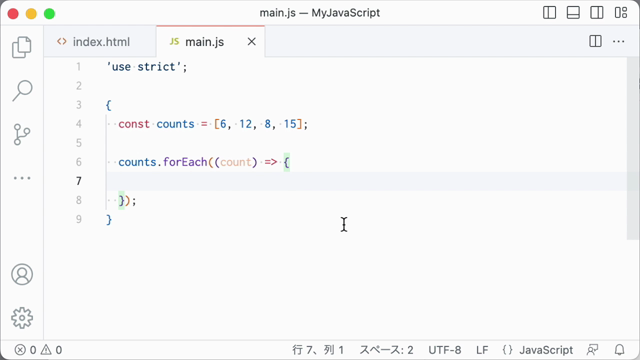Toggle the bottom panel layout button
This screenshot has width=640, height=360.
573,13
